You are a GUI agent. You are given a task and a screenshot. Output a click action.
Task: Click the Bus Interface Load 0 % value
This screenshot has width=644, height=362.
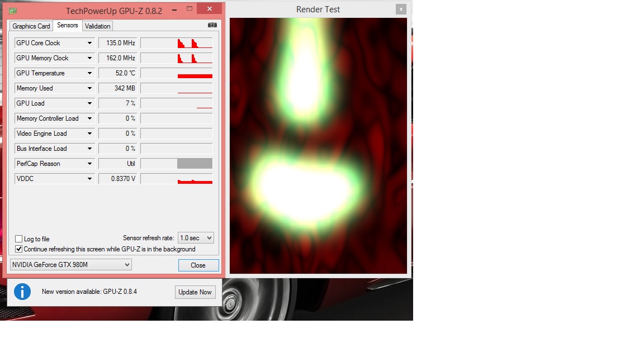pyautogui.click(x=117, y=149)
